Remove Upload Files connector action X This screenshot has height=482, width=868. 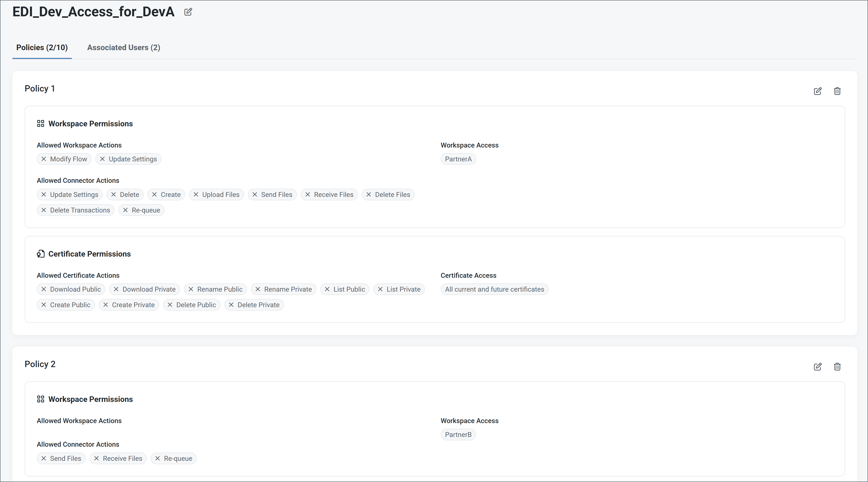coord(196,195)
